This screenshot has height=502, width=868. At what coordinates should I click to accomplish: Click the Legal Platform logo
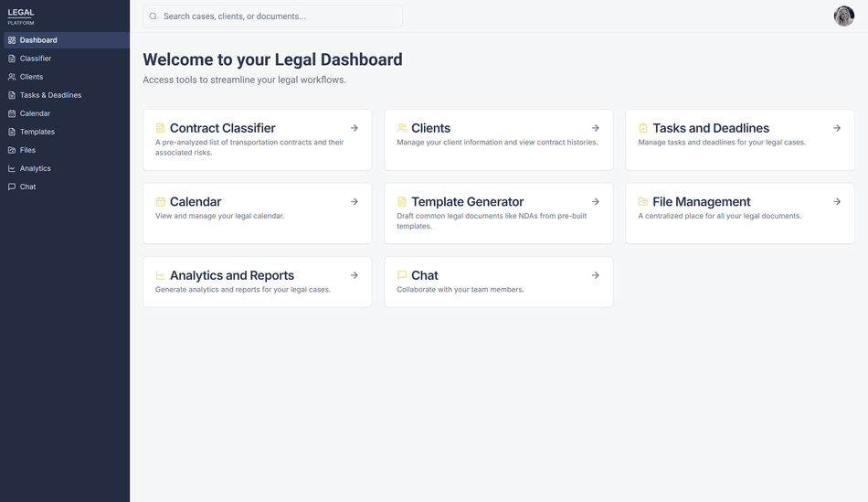21,16
